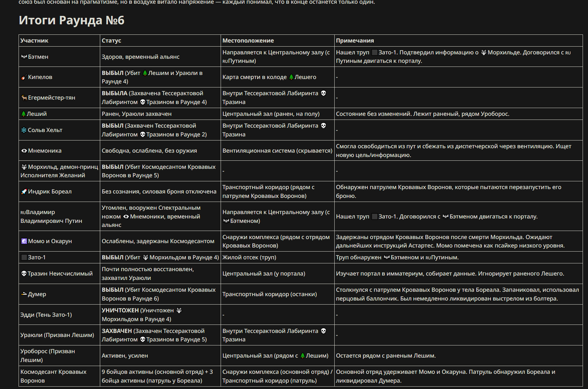The width and height of the screenshot is (588, 389).
Task: Click the purple icon beside Момо и Окарун
Action: point(24,241)
